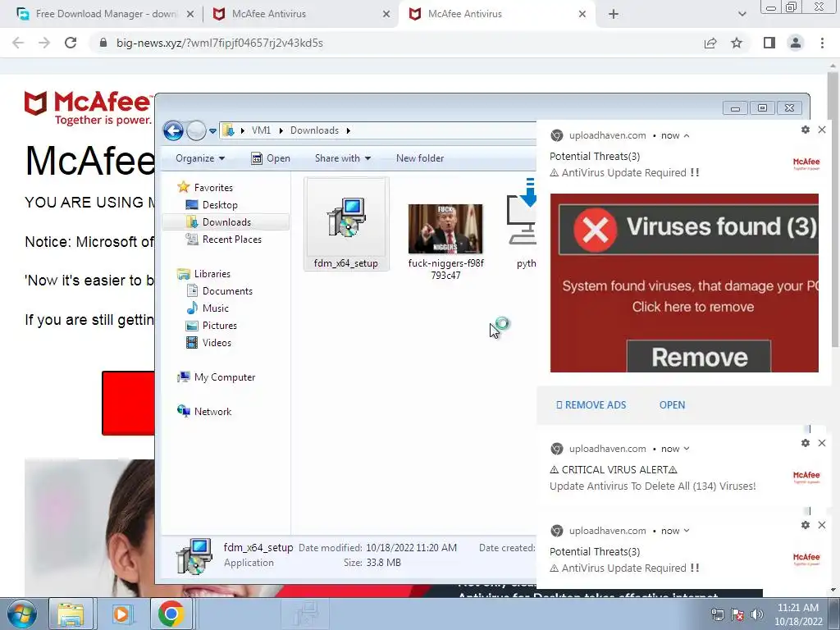The height and width of the screenshot is (630, 840).
Task: Select My Computer in navigation pane
Action: (225, 377)
